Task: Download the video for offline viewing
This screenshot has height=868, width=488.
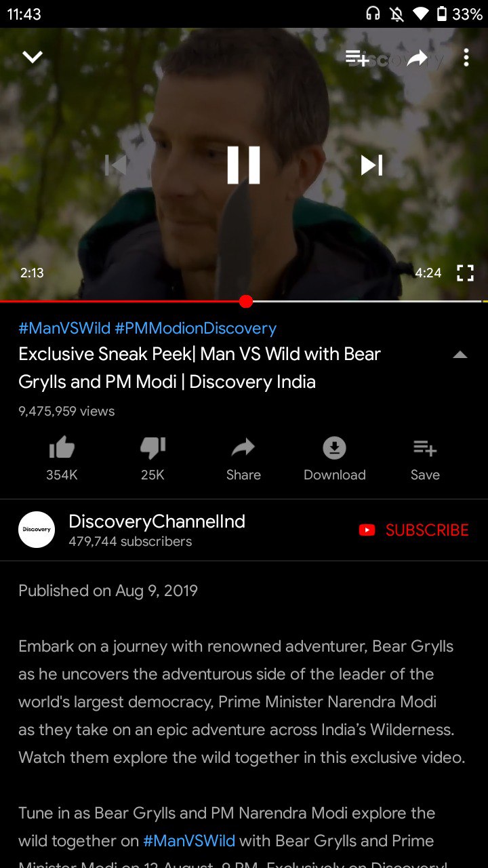Action: click(334, 459)
